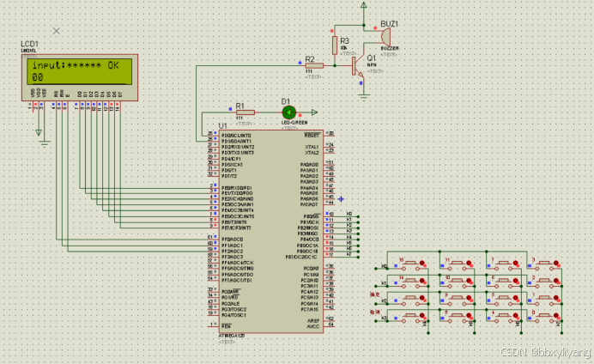594x364 pixels.
Task: Click the ATMEGA128 part name below chip
Action: [232, 336]
